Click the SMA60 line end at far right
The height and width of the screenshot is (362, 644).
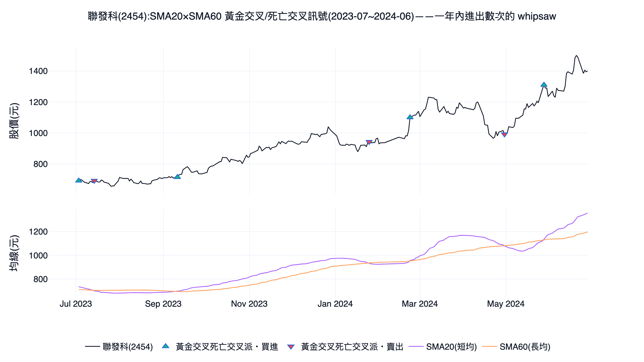coord(587,232)
